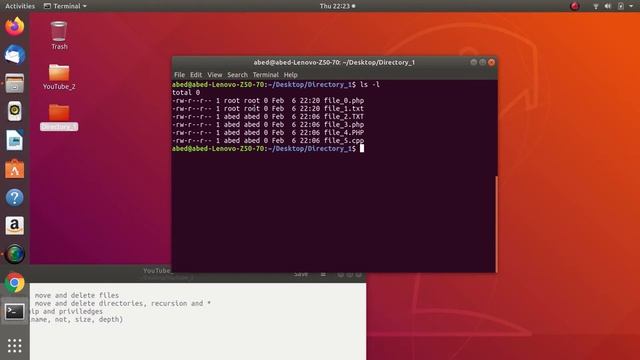Open the battery indicator in top bar
640x360 pixels.
(621, 6)
